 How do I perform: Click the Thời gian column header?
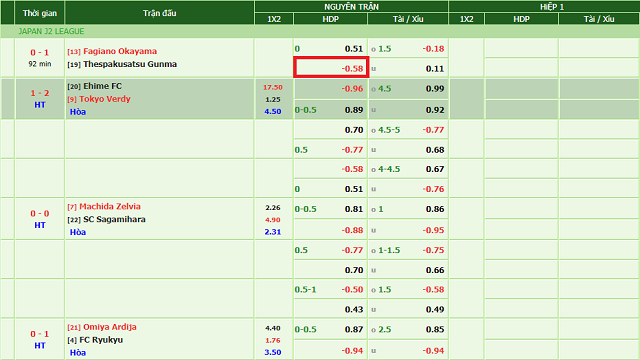point(40,13)
